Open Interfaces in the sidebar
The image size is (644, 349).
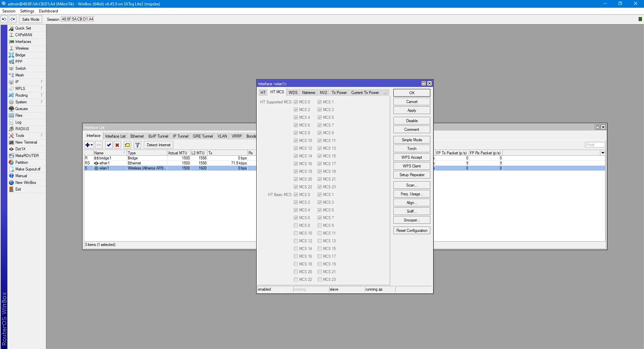tap(23, 42)
